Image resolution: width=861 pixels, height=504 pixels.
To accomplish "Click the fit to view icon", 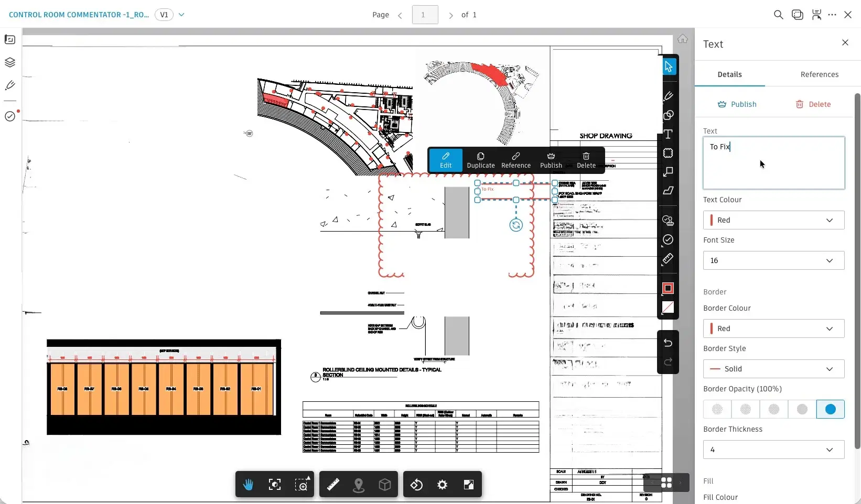I will 275,485.
